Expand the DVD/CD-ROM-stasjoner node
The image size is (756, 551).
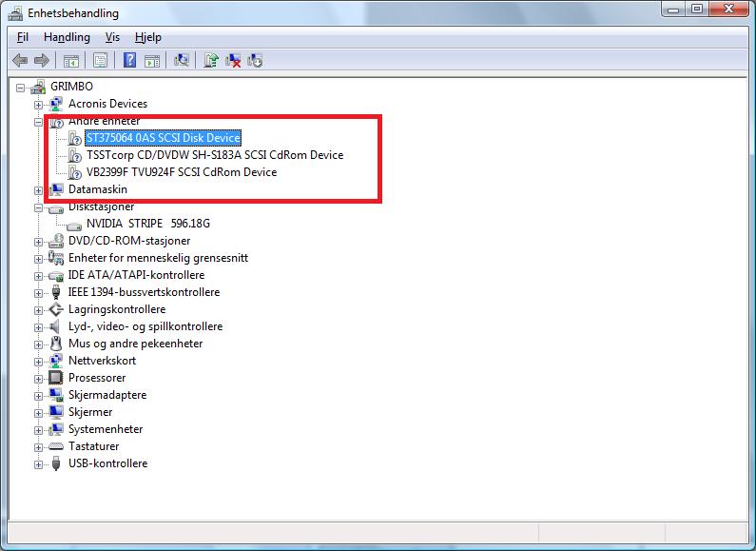pyautogui.click(x=38, y=243)
